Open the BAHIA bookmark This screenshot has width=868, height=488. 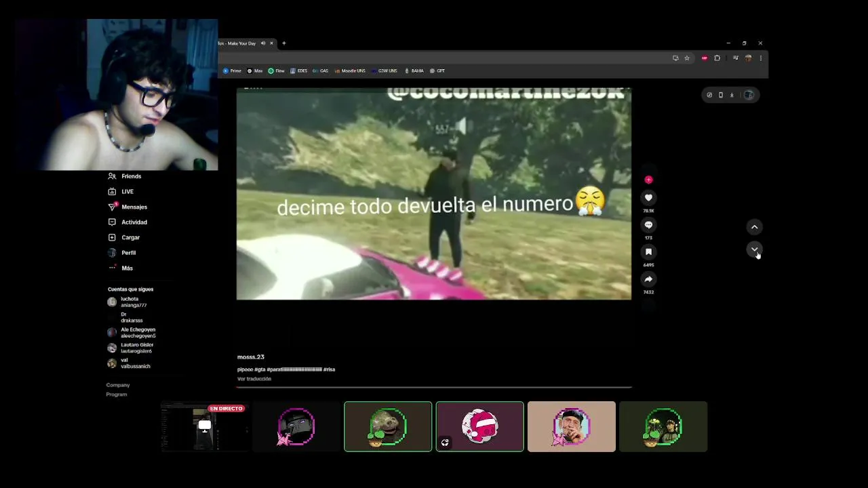point(414,70)
